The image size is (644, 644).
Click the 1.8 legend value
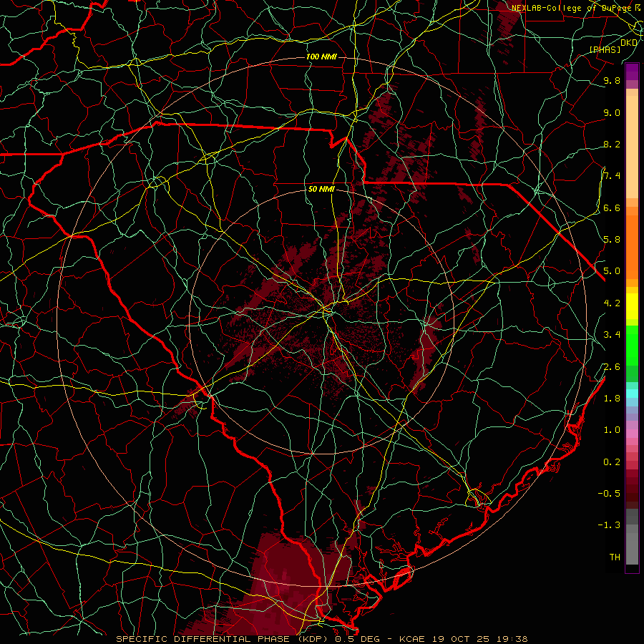(x=612, y=399)
